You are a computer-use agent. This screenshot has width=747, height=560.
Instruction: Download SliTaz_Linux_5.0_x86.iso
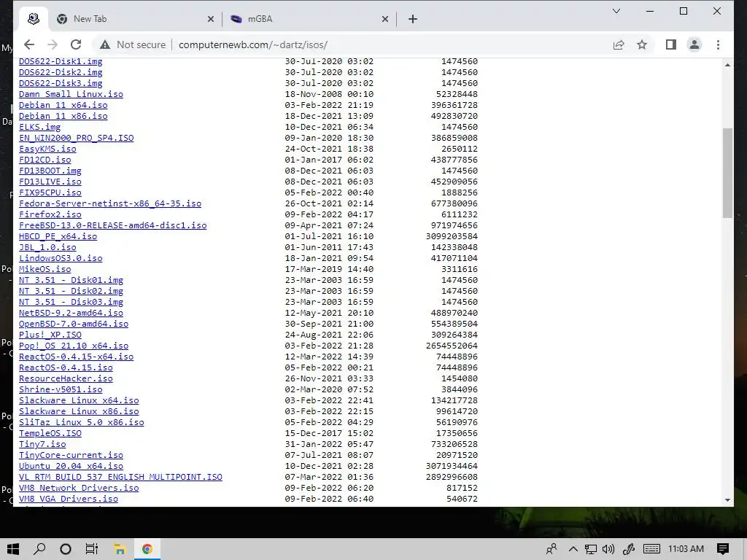click(x=82, y=422)
